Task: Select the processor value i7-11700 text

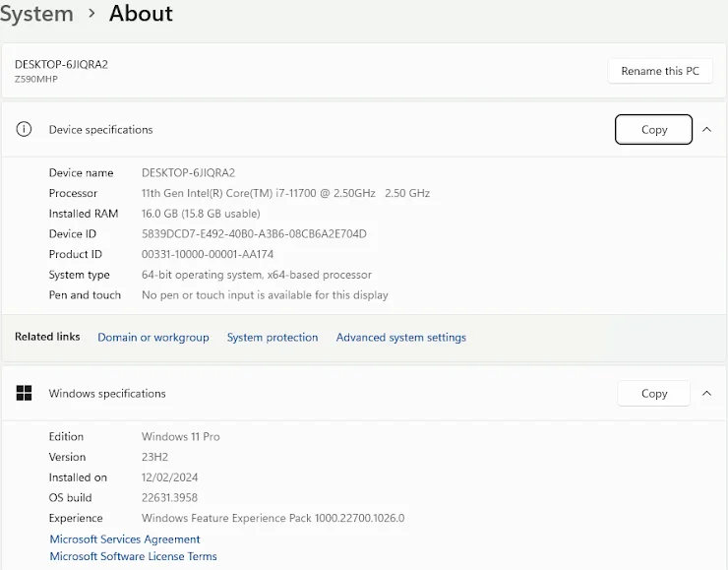Action: point(285,193)
